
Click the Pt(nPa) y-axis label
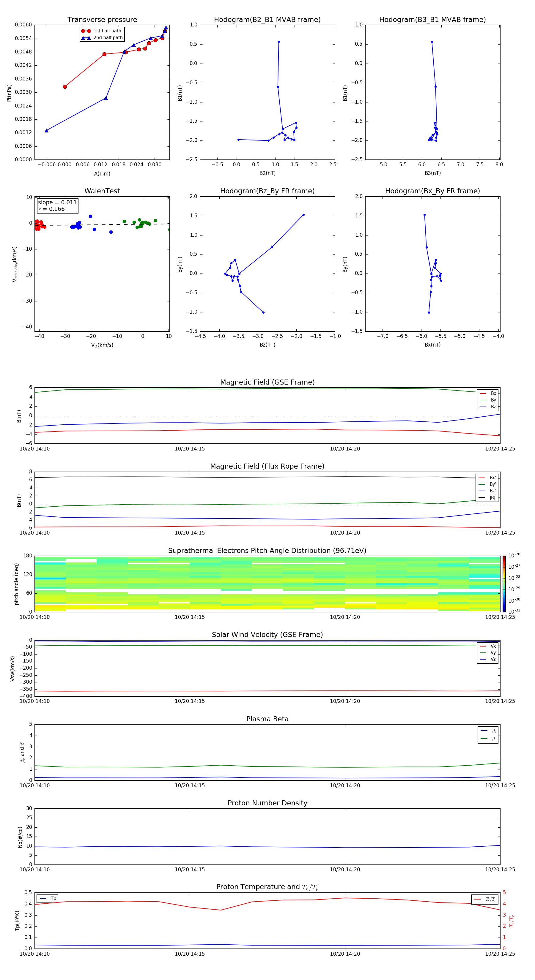coord(9,93)
